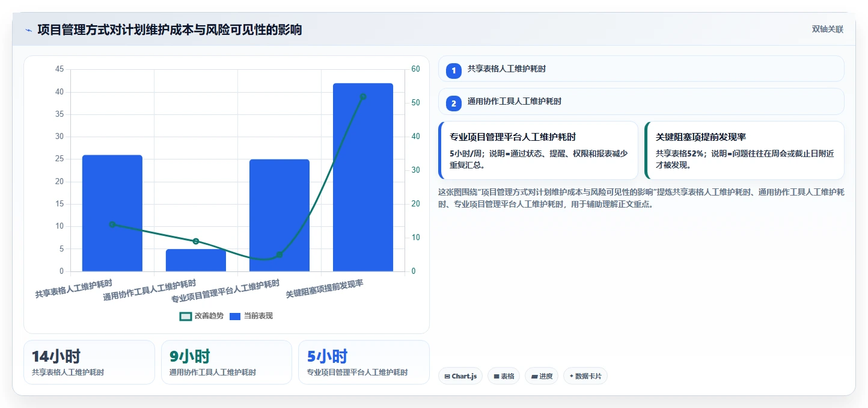Click the 5小时 stat card
The width and height of the screenshot is (868, 408).
point(364,362)
